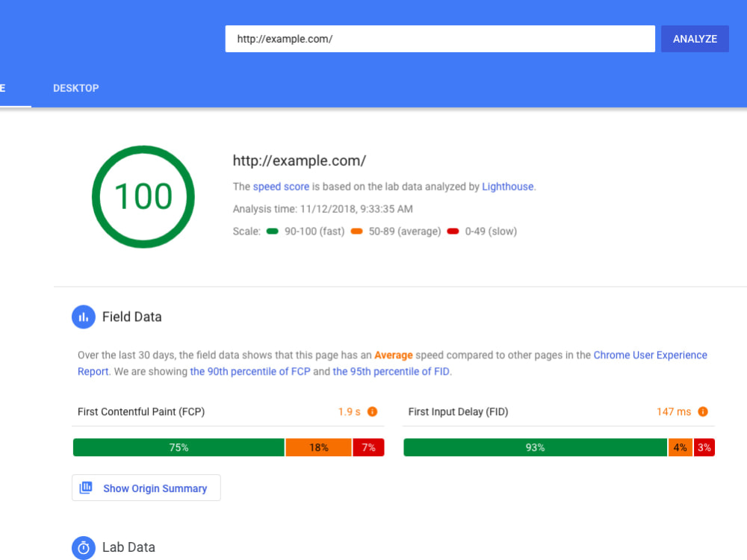Click the FCP info icon
Viewport: 747px width, 560px height.
click(373, 411)
